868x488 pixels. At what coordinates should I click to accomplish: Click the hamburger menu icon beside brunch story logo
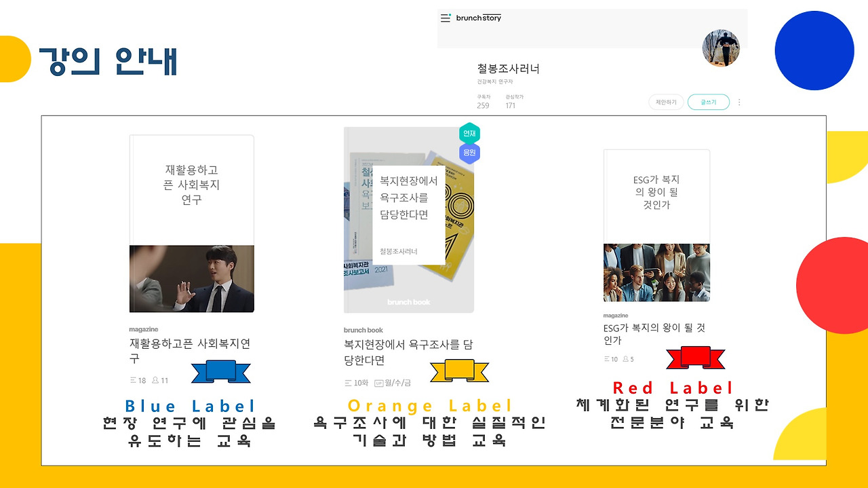446,18
